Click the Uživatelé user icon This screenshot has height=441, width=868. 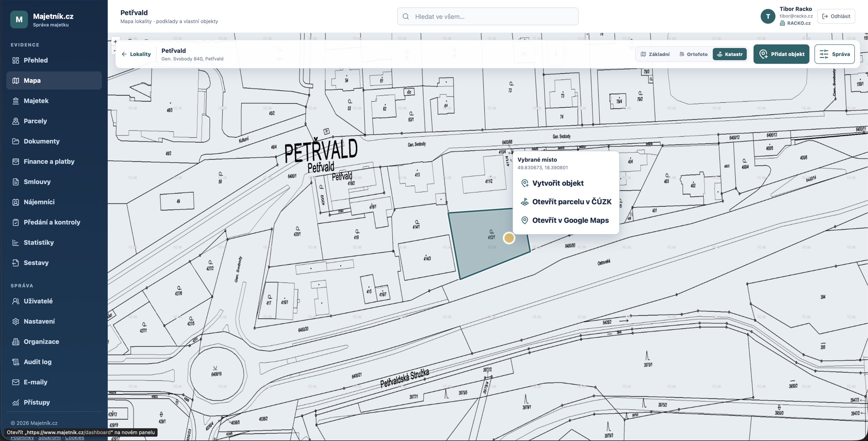[16, 301]
